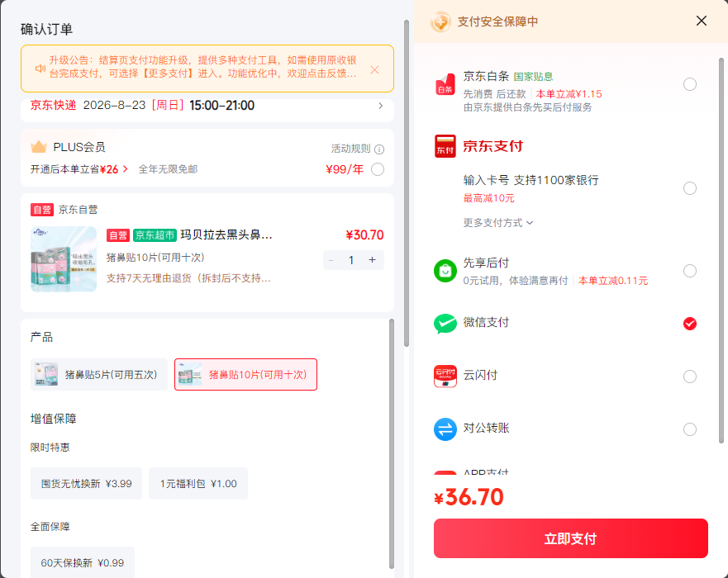Click the quantity input field

pos(351,260)
